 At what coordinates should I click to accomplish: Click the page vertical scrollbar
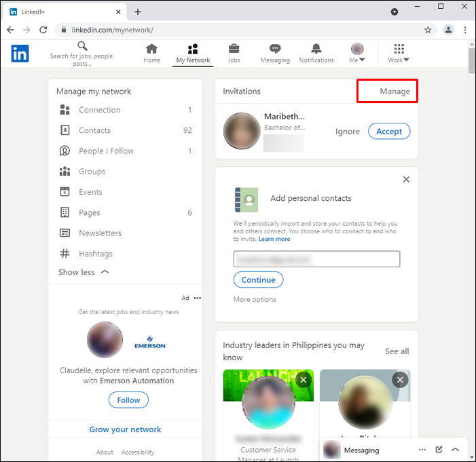(x=471, y=60)
